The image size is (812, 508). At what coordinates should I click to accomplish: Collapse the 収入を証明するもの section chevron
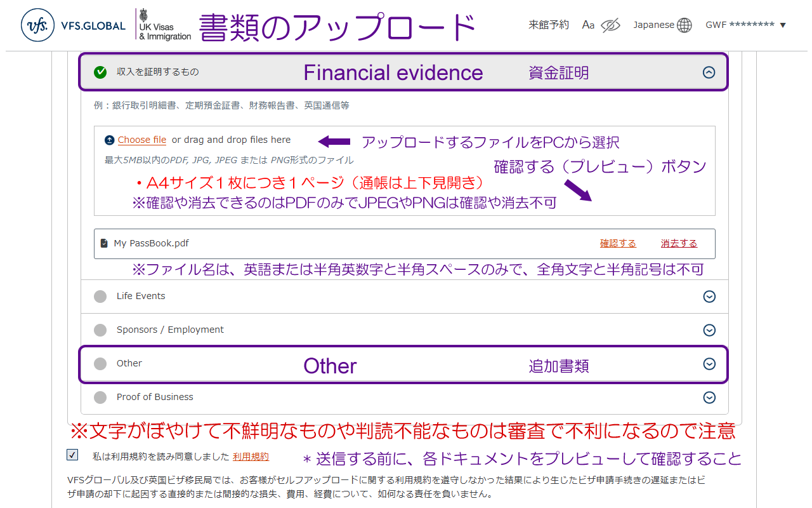[x=709, y=72]
